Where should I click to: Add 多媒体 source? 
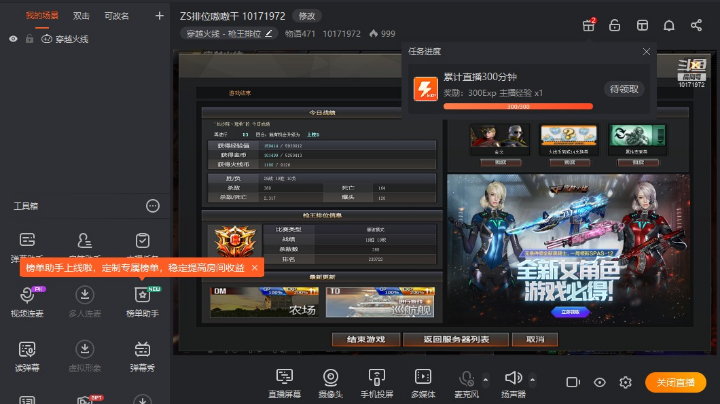[x=423, y=383]
